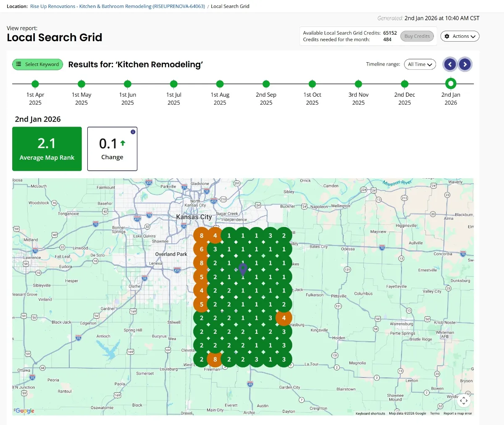This screenshot has width=504, height=425.
Task: Jump to the 3rd Nov 2025 timeline point
Action: pos(358,84)
